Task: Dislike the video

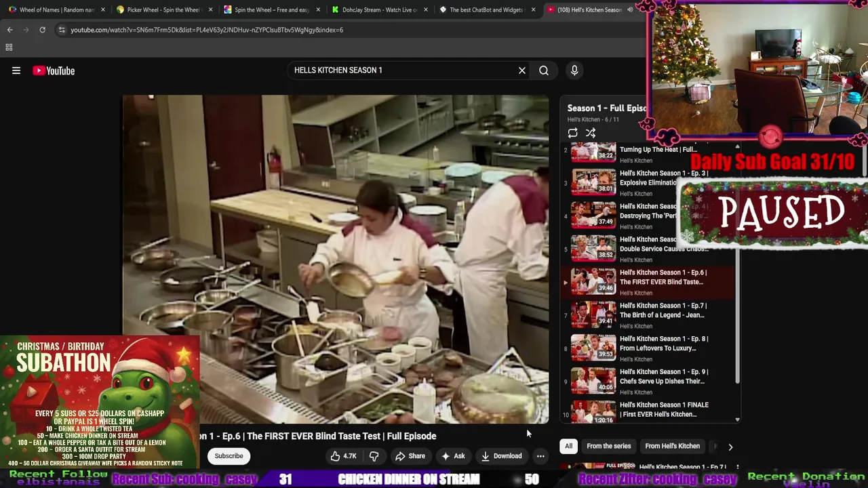Action: (x=374, y=456)
